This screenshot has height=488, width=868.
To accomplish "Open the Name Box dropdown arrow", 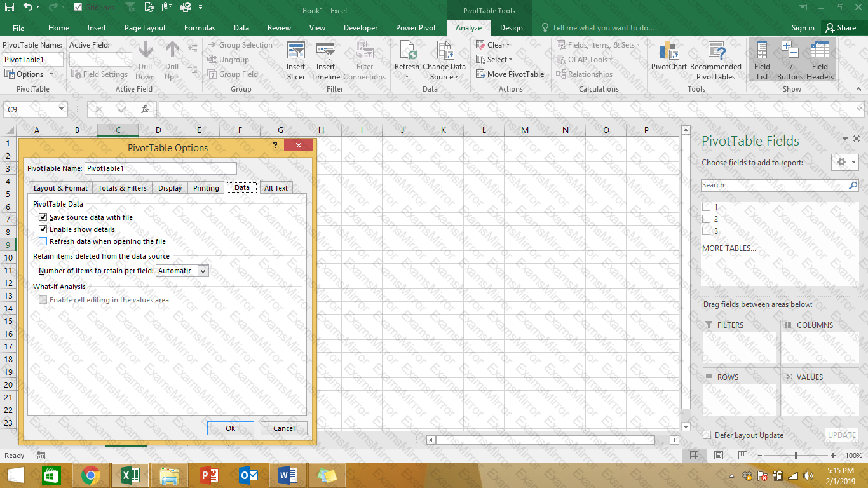I will 62,109.
